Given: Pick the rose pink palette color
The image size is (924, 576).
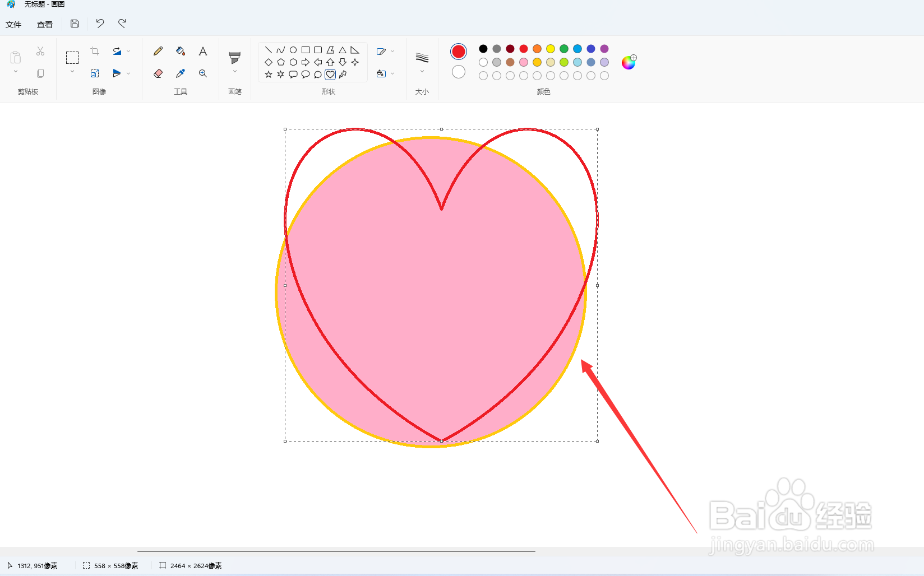Looking at the screenshot, I should coord(524,62).
